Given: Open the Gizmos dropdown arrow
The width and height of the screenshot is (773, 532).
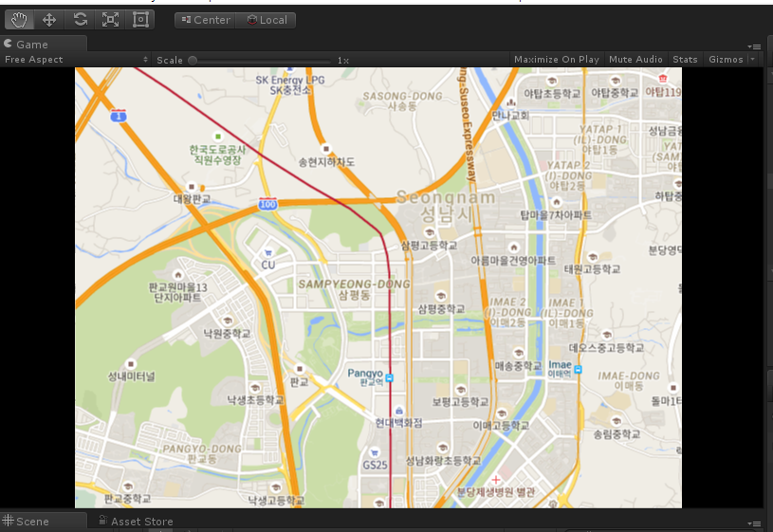Looking at the screenshot, I should point(753,60).
